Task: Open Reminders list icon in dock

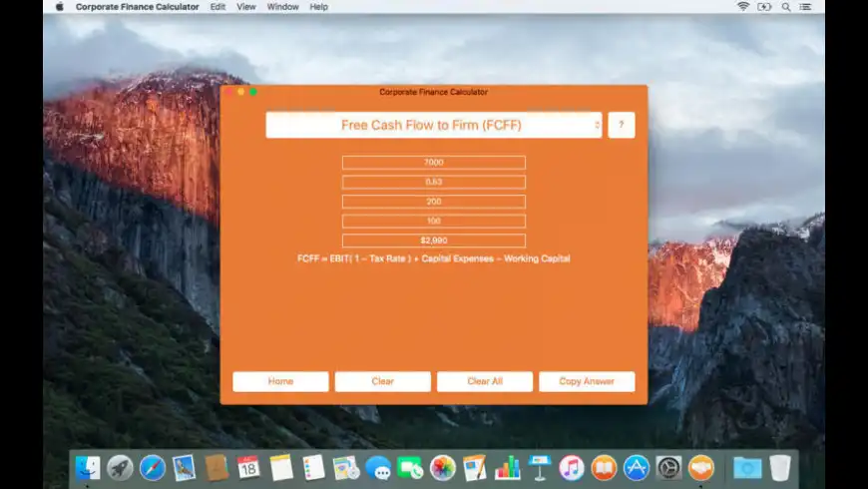Action: tap(313, 468)
